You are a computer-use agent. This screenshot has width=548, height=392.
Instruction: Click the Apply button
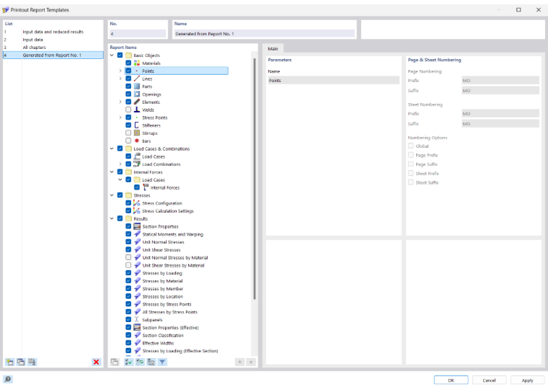tap(527, 380)
